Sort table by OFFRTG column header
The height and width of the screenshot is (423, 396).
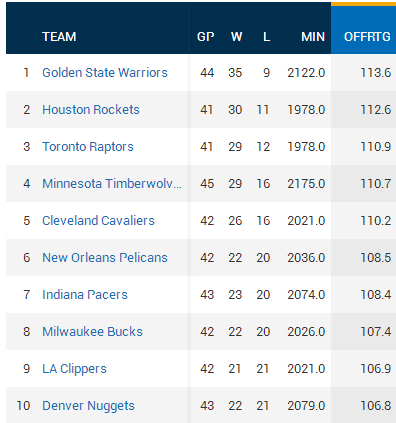point(367,37)
